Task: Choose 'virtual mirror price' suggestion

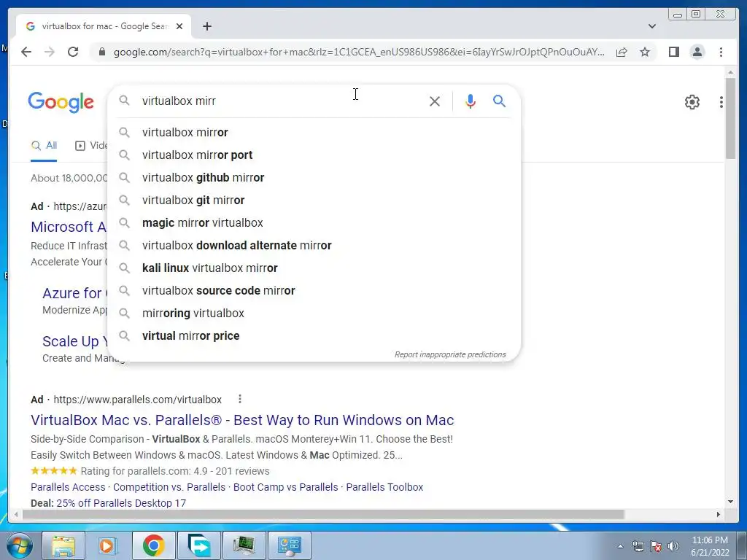Action: coord(314,335)
